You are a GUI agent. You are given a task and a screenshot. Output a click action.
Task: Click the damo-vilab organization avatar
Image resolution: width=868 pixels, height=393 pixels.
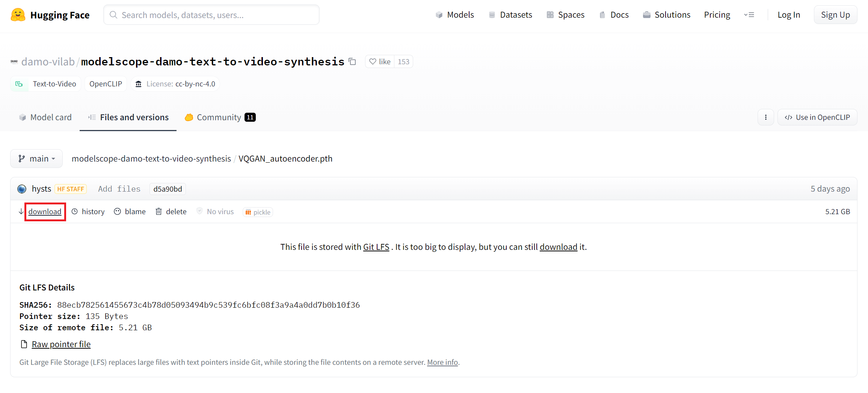(14, 62)
